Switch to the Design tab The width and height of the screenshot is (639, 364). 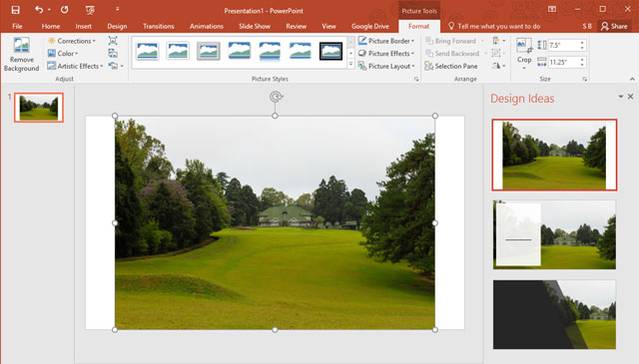[x=117, y=26]
